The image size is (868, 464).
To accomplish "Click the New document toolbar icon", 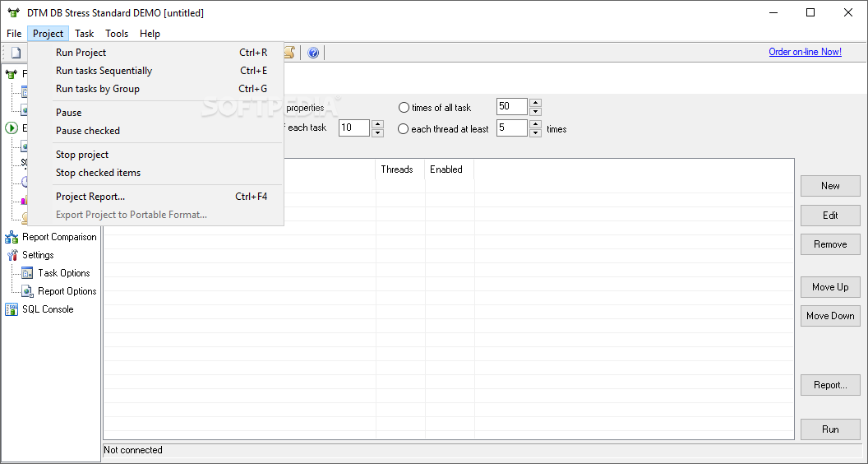I will click(x=16, y=53).
